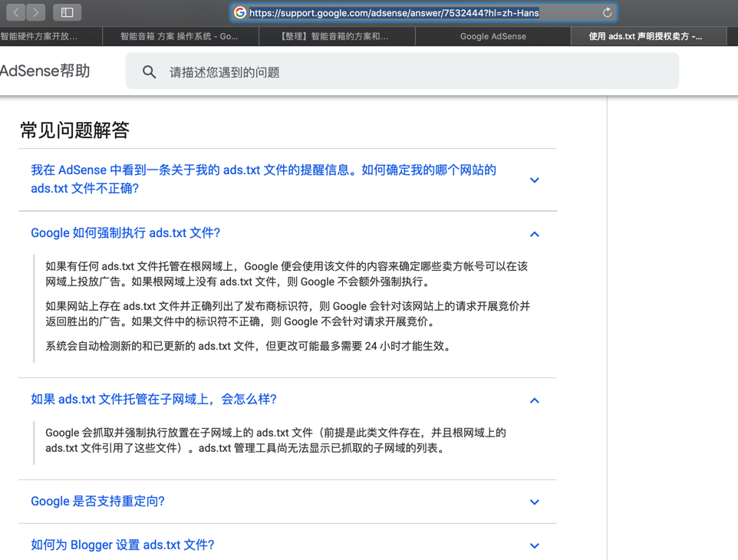Switch to 【整理】智能音箱的方案和 tab
This screenshot has width=738, height=560.
coord(337,36)
